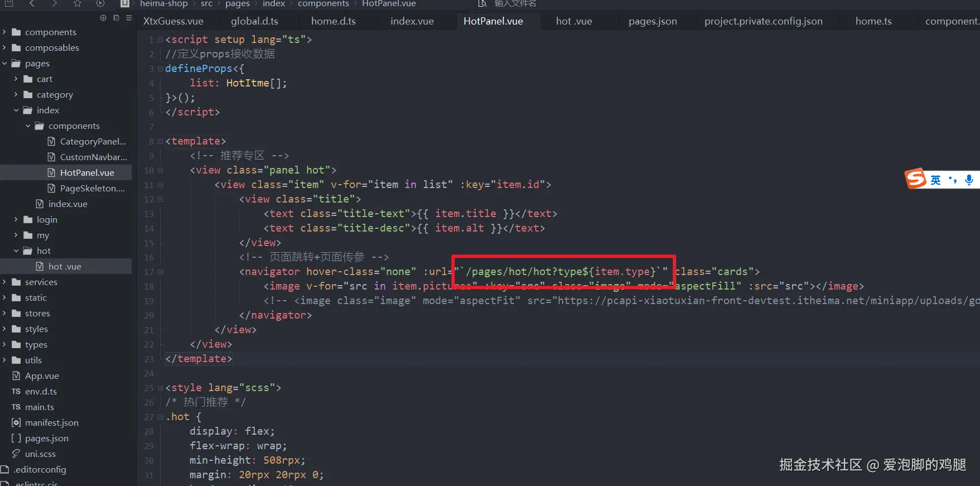Open the explorer hamburger menu icon
The width and height of the screenshot is (980, 486).
point(129,18)
